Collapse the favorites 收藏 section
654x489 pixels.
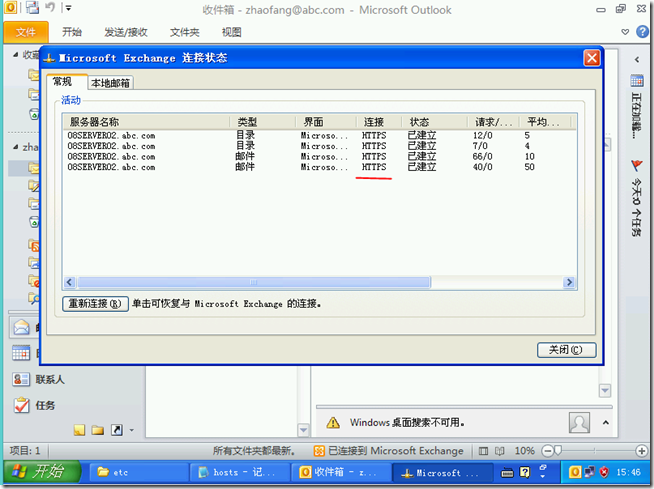point(15,55)
